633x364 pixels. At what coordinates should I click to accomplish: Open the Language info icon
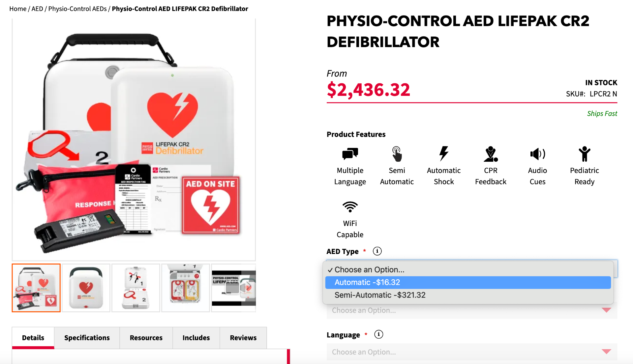(379, 335)
